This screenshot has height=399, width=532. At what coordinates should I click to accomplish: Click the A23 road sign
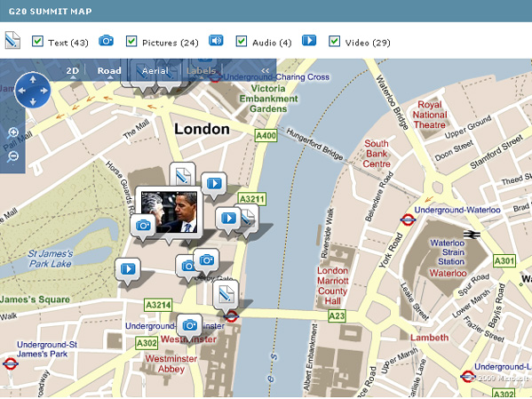point(337,316)
